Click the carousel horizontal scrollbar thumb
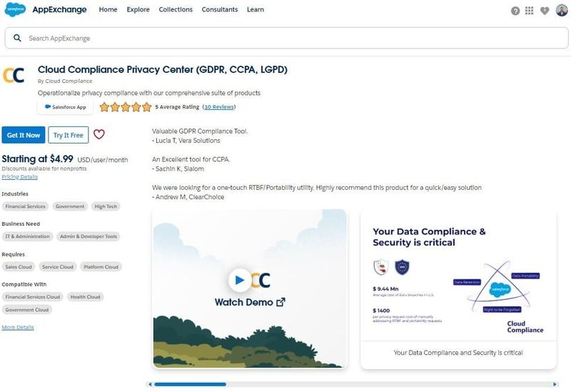The width and height of the screenshot is (571, 392). (x=190, y=384)
